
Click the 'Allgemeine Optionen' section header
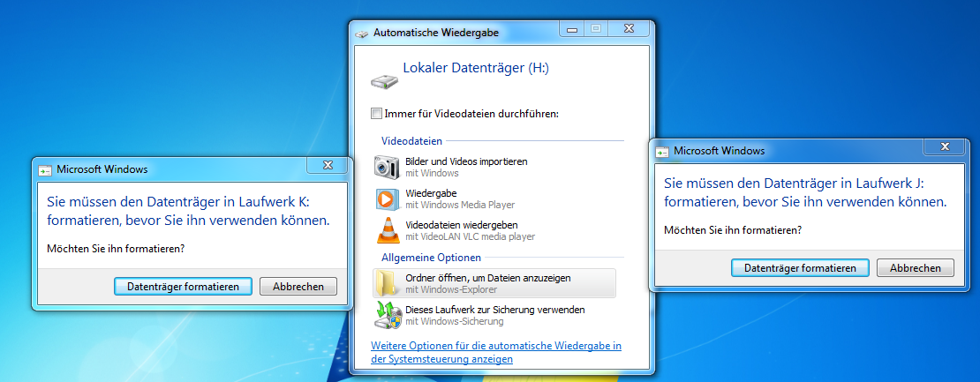coord(431,257)
